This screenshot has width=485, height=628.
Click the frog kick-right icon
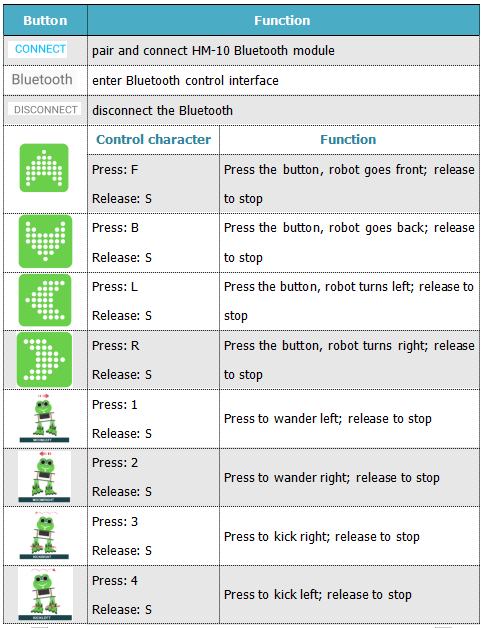[x=44, y=535]
